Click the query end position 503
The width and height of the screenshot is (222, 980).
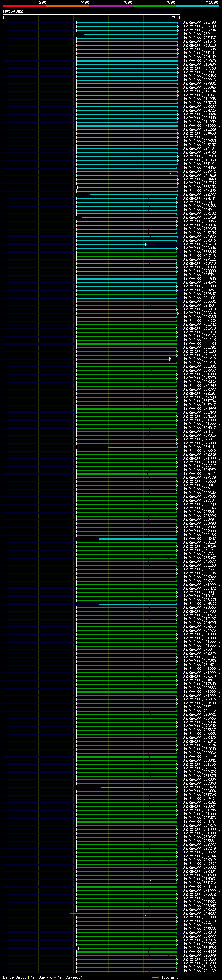coord(175,17)
